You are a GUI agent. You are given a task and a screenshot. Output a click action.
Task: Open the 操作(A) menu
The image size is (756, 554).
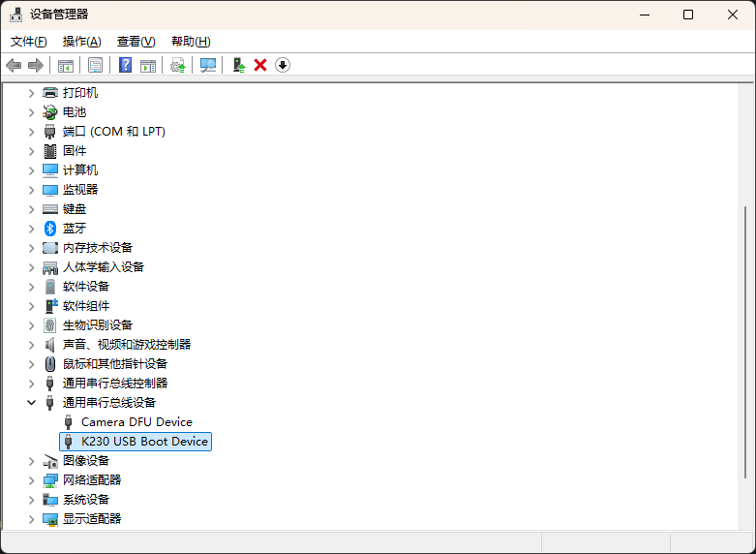pyautogui.click(x=81, y=42)
